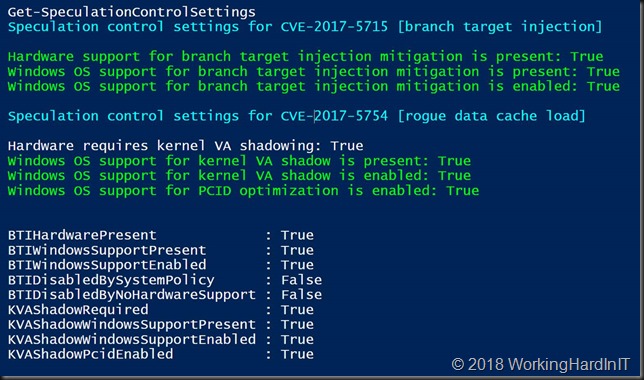The width and height of the screenshot is (644, 380).
Task: Select the Hardware support for branch target injection line
Action: pos(306,56)
